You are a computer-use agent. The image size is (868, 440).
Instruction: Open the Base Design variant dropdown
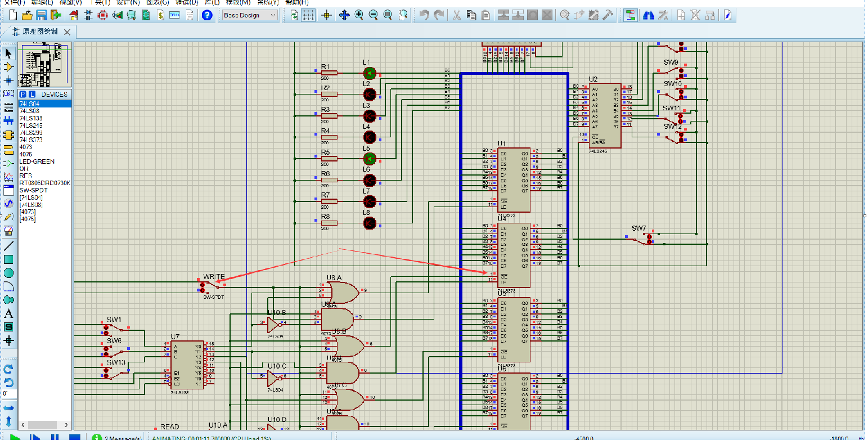pos(250,15)
